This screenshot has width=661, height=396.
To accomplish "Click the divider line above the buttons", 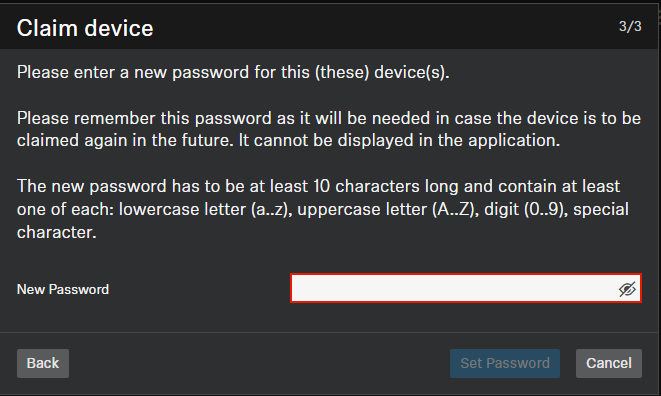I will pyautogui.click(x=329, y=332).
